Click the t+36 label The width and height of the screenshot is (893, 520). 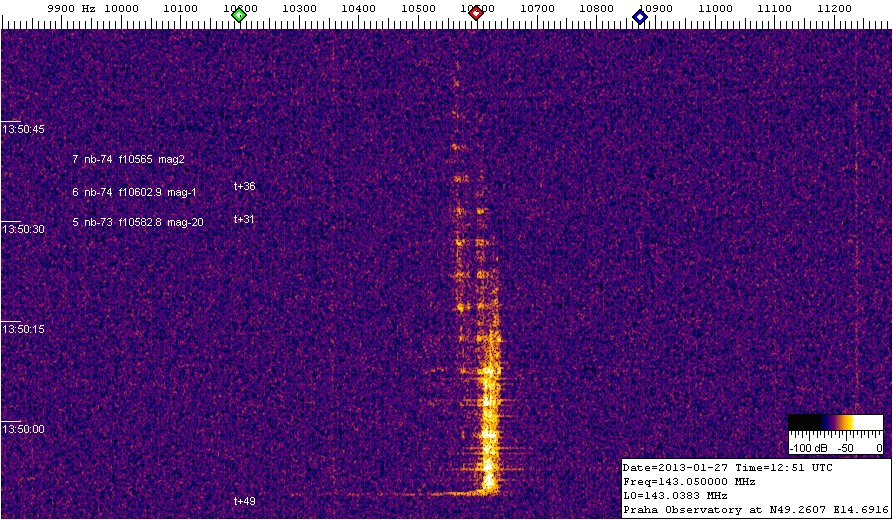[244, 186]
